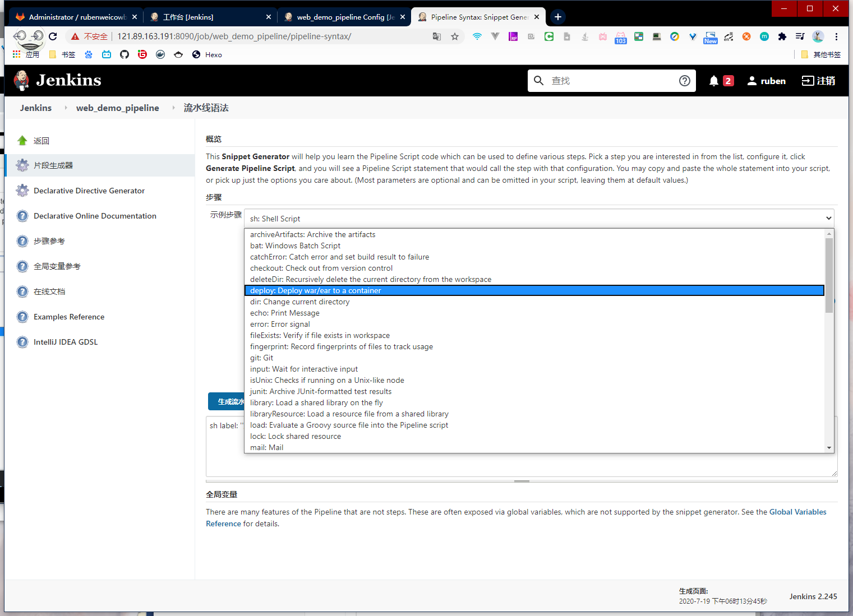Open the sh: Shell Script step dropdown
This screenshot has height=616, width=853.
(538, 219)
